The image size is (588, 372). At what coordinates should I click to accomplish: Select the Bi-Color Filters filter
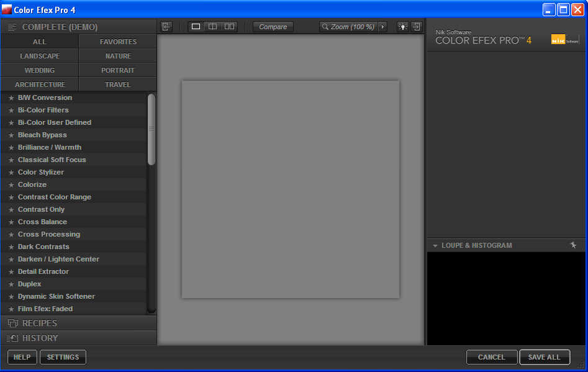(73, 110)
